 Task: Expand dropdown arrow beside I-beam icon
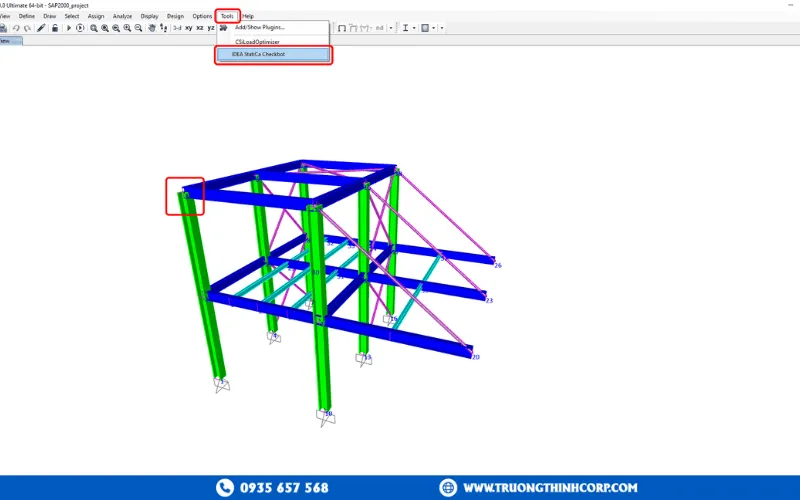(x=415, y=28)
